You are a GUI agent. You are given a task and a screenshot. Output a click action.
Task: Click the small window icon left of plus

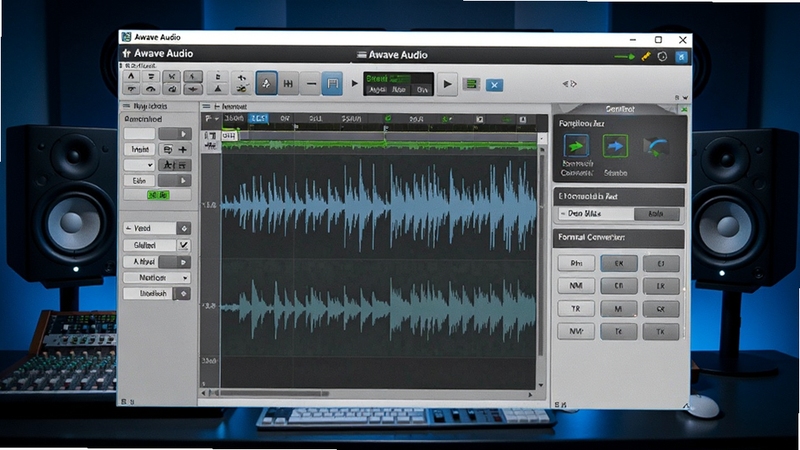(167, 149)
